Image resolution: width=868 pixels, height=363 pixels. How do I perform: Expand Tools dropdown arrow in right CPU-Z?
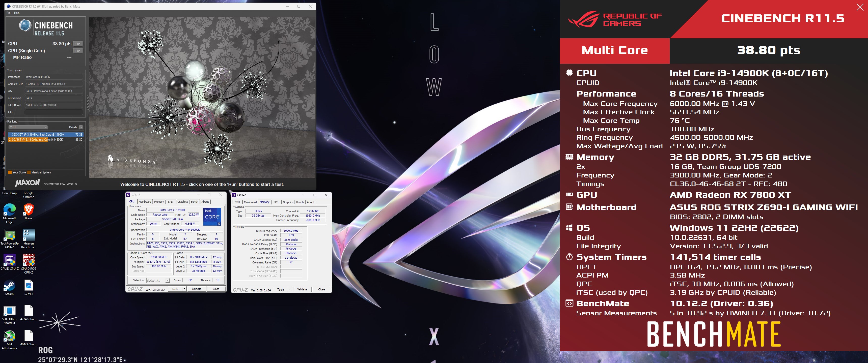[x=290, y=289]
